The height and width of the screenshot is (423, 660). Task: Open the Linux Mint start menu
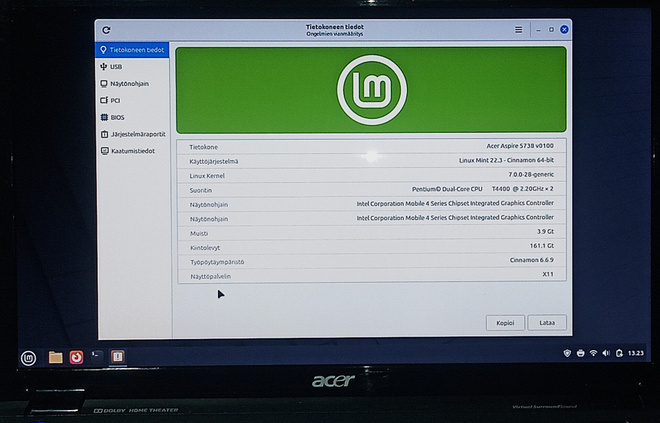29,358
